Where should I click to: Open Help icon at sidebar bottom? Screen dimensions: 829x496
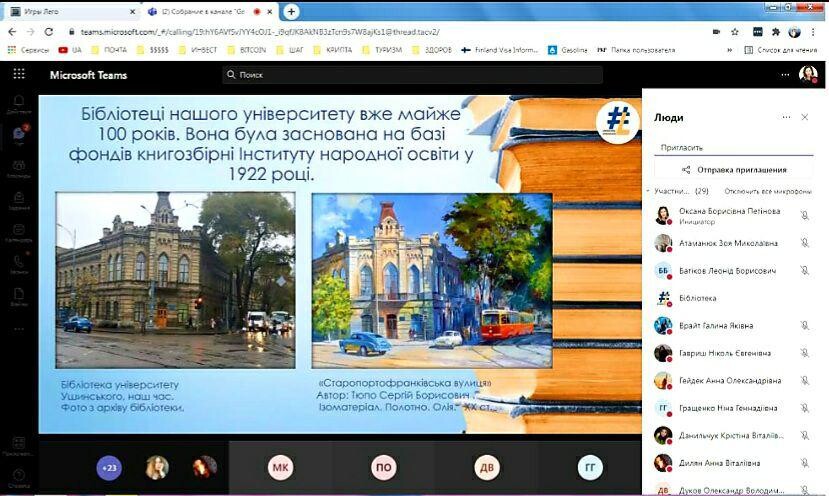point(19,477)
